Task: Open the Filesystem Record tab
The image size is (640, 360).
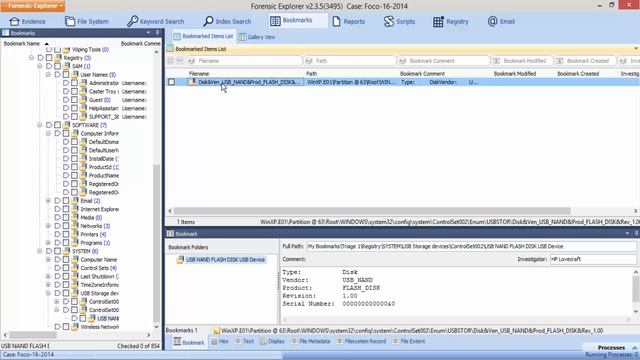Action: click(x=361, y=341)
